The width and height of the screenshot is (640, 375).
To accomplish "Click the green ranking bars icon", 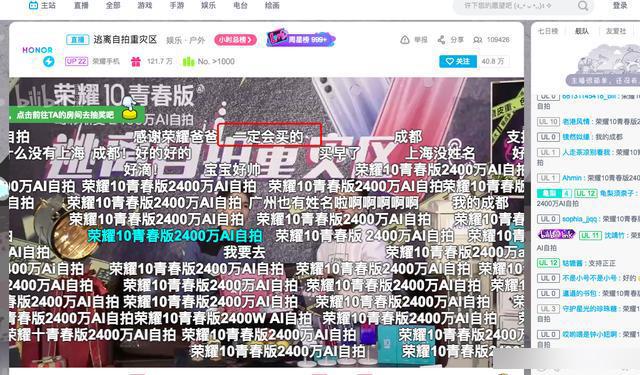I will tap(189, 62).
